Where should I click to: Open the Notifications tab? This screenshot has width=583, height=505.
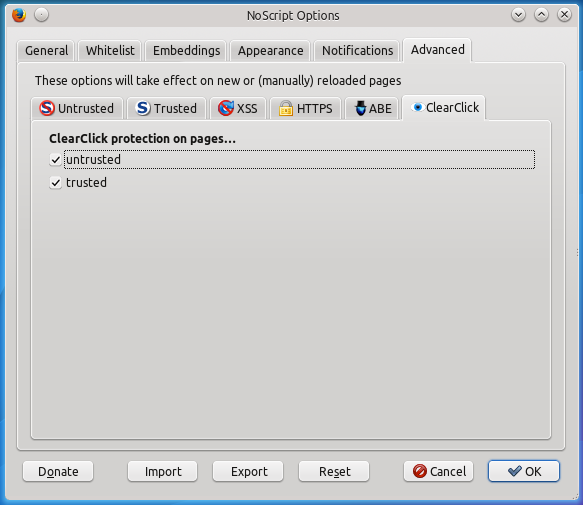tap(357, 51)
